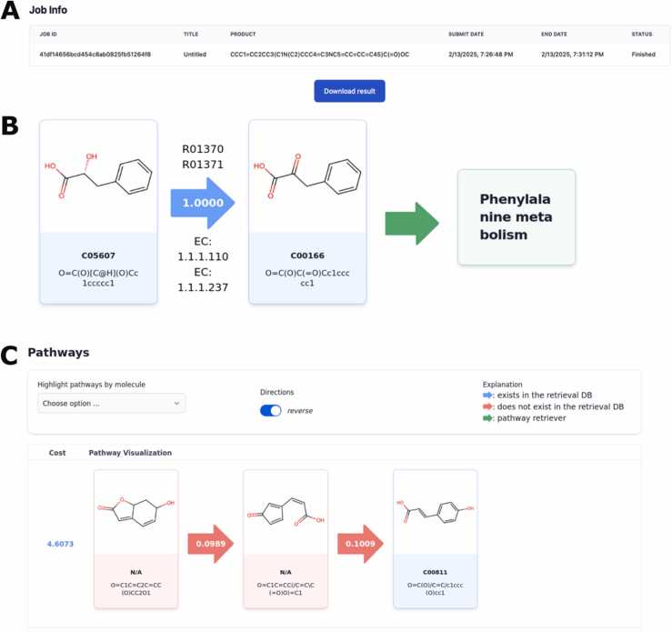Click the green pathway retriever arrow
Screen dimensions: 672x632
point(412,224)
